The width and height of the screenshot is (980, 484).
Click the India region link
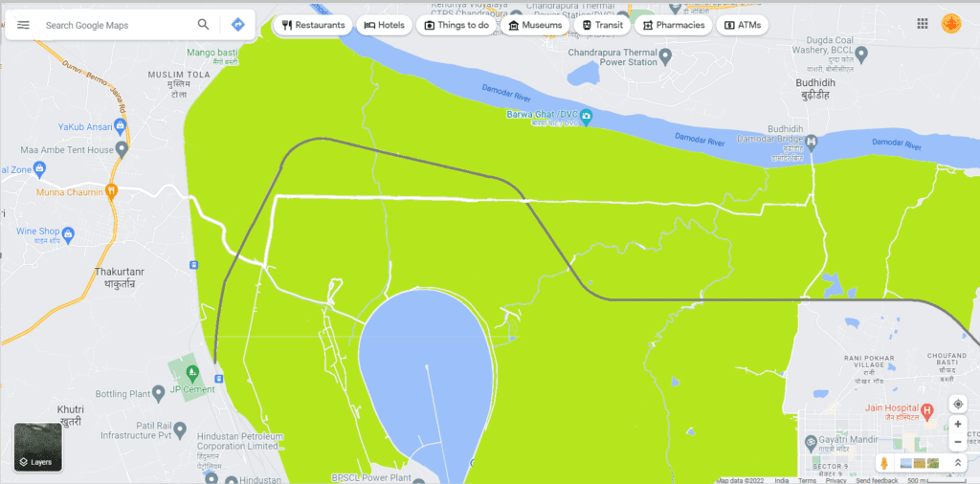[781, 480]
